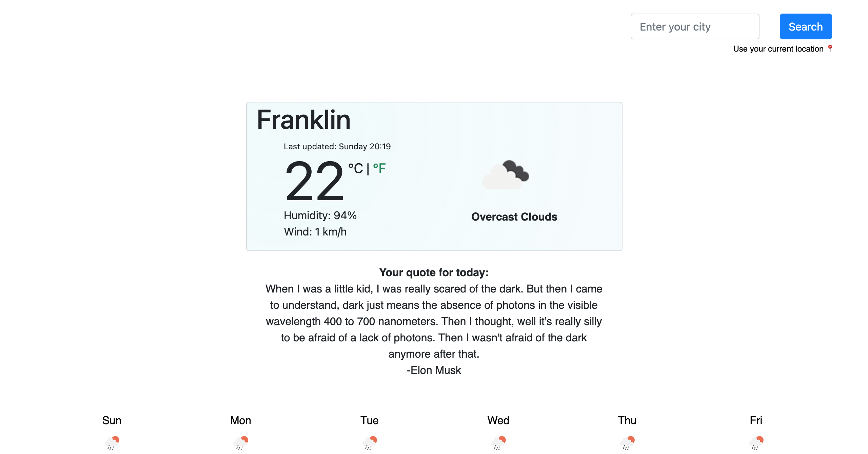Viewport: 868px width, 454px height.
Task: Select the Wed forecast day label
Action: [x=498, y=420]
